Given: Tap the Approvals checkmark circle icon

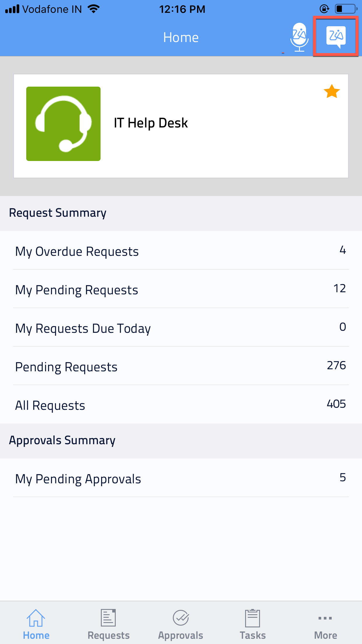Looking at the screenshot, I should coord(181,618).
